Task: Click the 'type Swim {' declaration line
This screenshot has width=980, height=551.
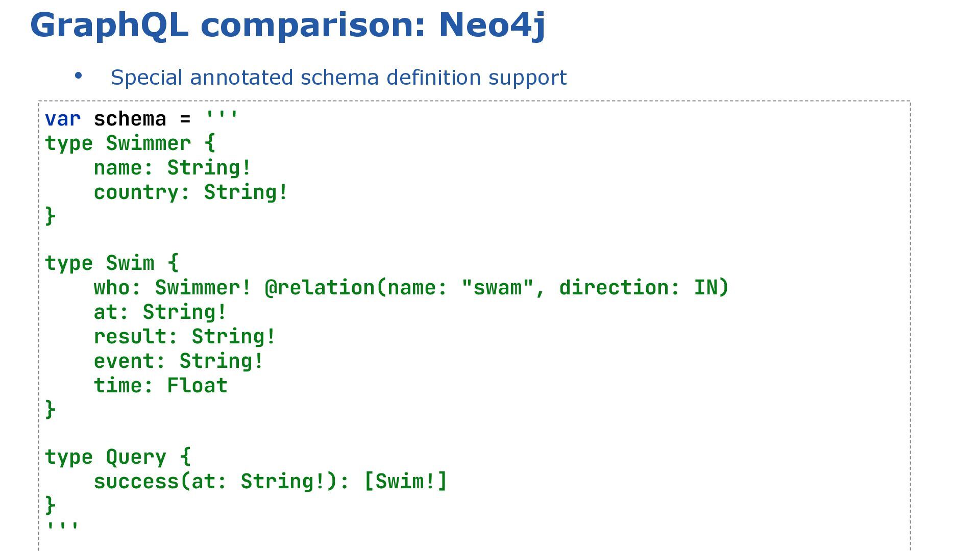Action: point(112,263)
